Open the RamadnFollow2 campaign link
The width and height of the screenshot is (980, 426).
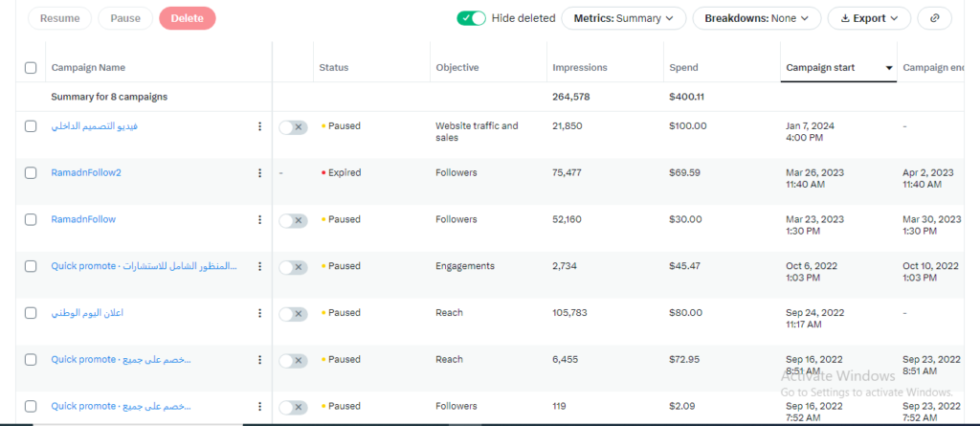coord(86,173)
